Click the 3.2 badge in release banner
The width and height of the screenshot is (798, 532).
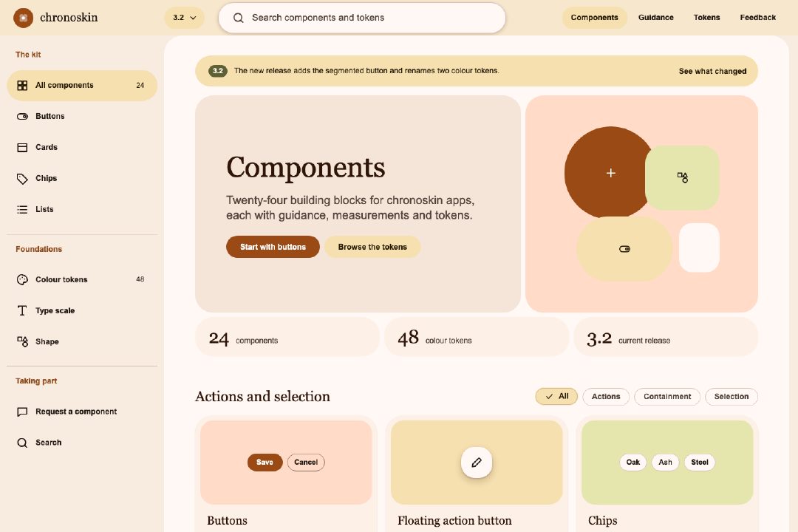point(218,71)
